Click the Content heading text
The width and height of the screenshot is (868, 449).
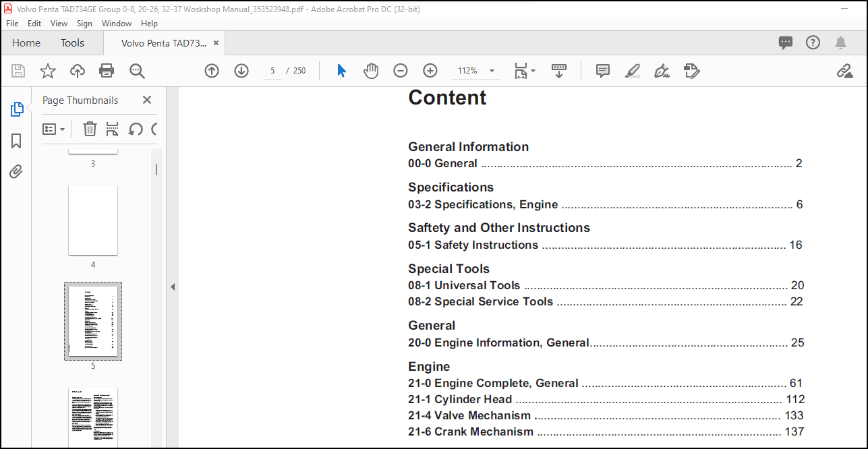click(x=447, y=98)
